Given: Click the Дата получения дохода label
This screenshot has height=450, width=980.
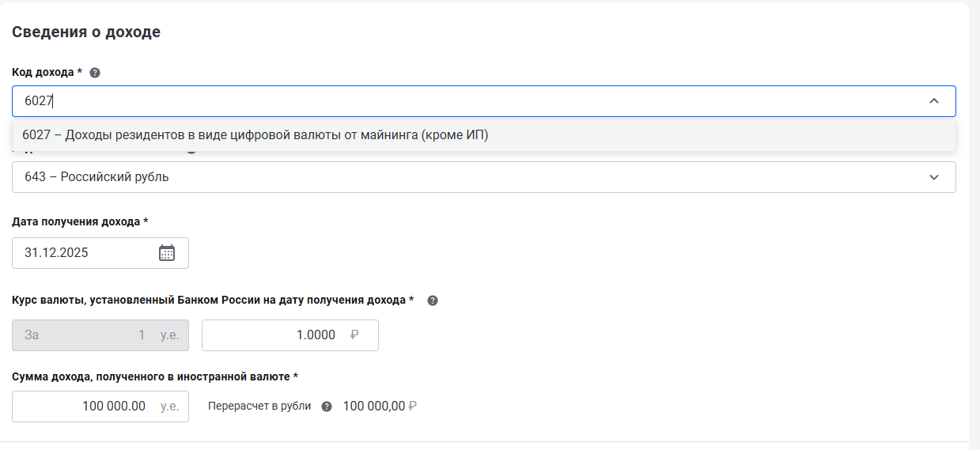Looking at the screenshot, I should pyautogui.click(x=80, y=221).
